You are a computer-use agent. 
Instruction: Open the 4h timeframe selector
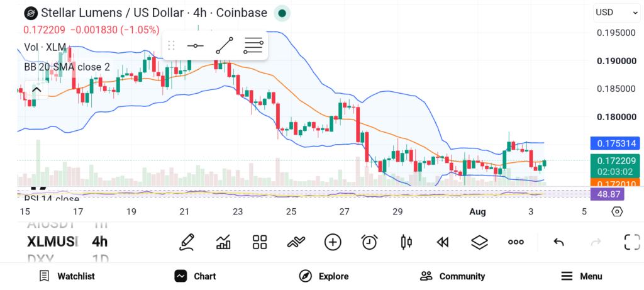pos(100,242)
